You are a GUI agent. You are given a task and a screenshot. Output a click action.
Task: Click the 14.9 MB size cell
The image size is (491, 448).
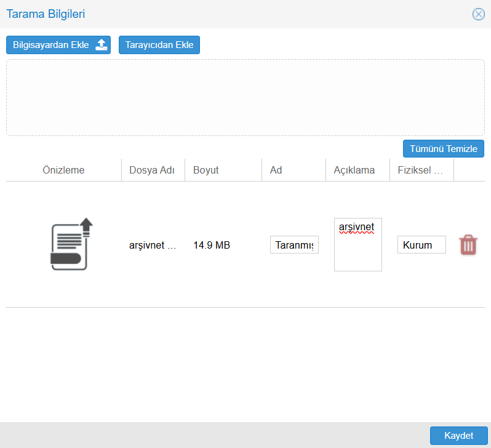click(212, 245)
